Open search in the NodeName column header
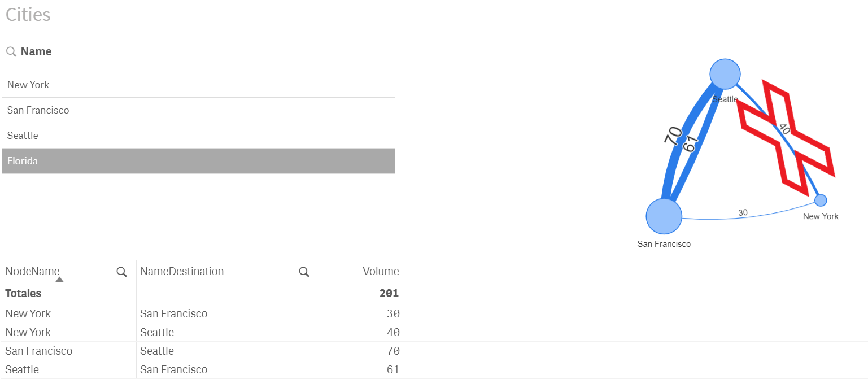Viewport: 868px width, 392px height. coord(121,272)
